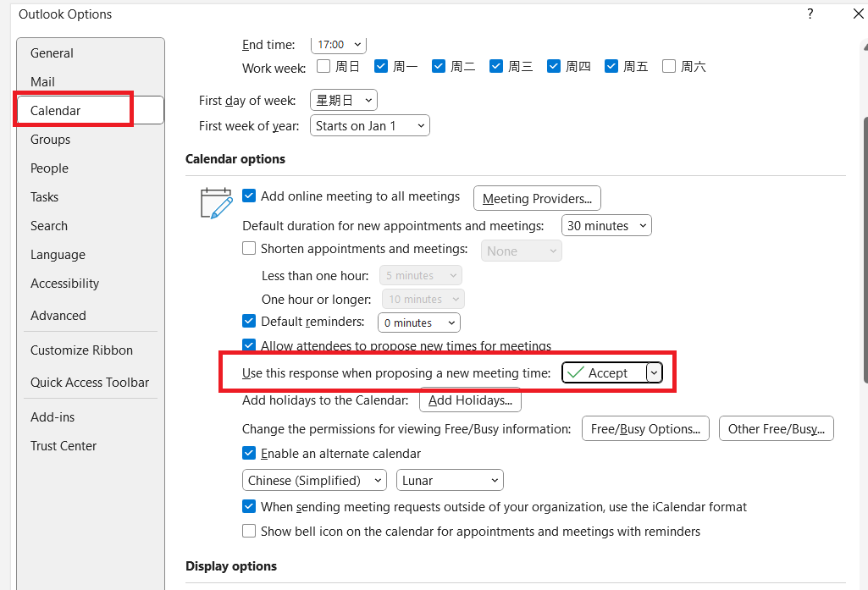868x590 pixels.
Task: Click the help question mark icon
Action: pyautogui.click(x=810, y=14)
